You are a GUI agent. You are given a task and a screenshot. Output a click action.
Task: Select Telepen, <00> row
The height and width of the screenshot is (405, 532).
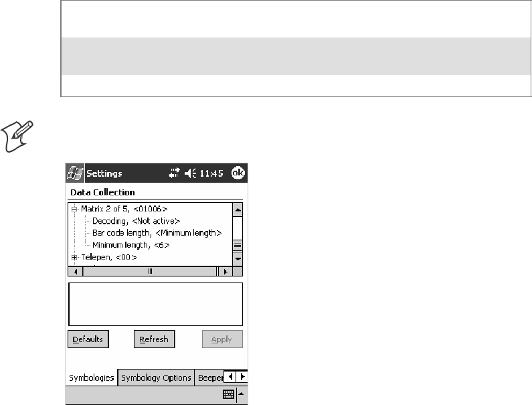point(109,257)
